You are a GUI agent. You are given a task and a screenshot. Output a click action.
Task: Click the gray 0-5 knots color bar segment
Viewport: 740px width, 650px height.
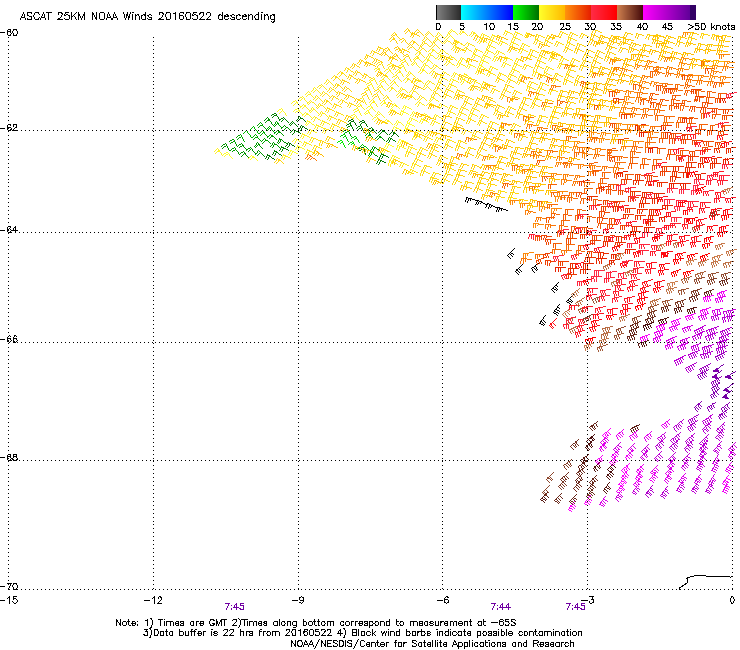[x=448, y=12]
